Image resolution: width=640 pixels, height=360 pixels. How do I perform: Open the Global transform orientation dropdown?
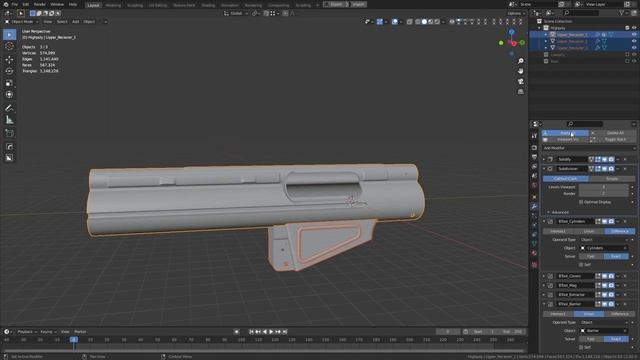[236, 13]
